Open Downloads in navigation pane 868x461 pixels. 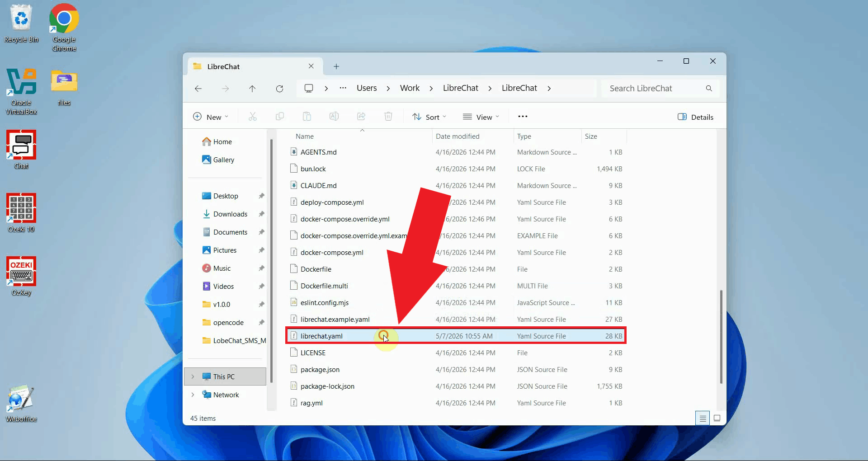point(225,214)
